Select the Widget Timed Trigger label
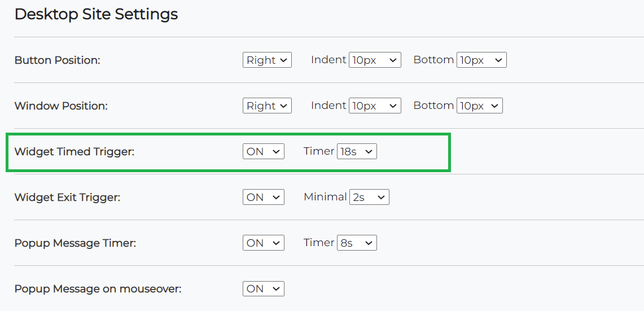This screenshot has width=644, height=311. (x=74, y=151)
